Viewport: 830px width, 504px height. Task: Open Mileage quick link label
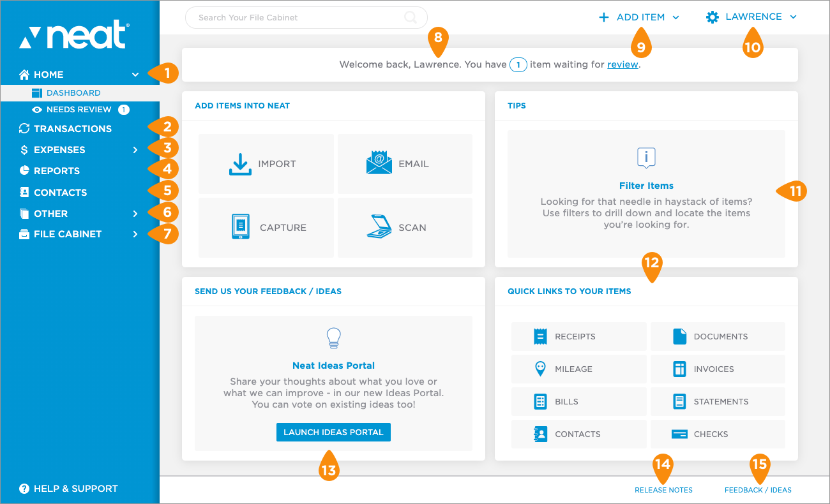pos(573,369)
